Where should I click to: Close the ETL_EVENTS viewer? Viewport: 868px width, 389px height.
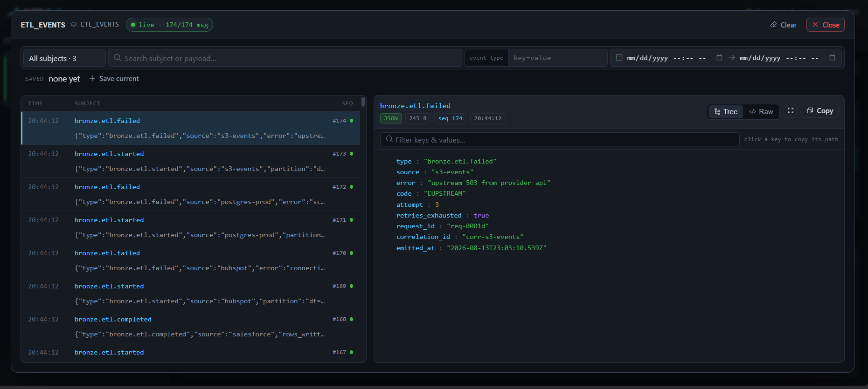pyautogui.click(x=825, y=25)
